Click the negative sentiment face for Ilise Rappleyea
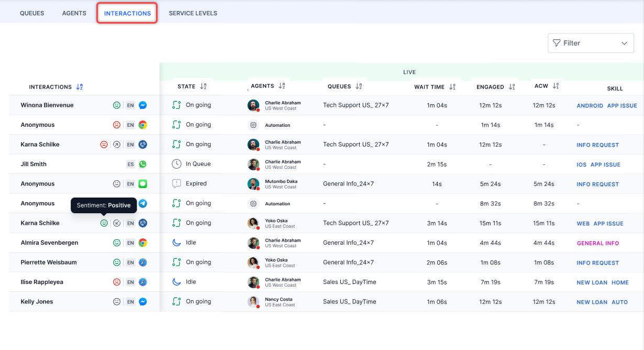The image size is (644, 350). click(x=117, y=282)
